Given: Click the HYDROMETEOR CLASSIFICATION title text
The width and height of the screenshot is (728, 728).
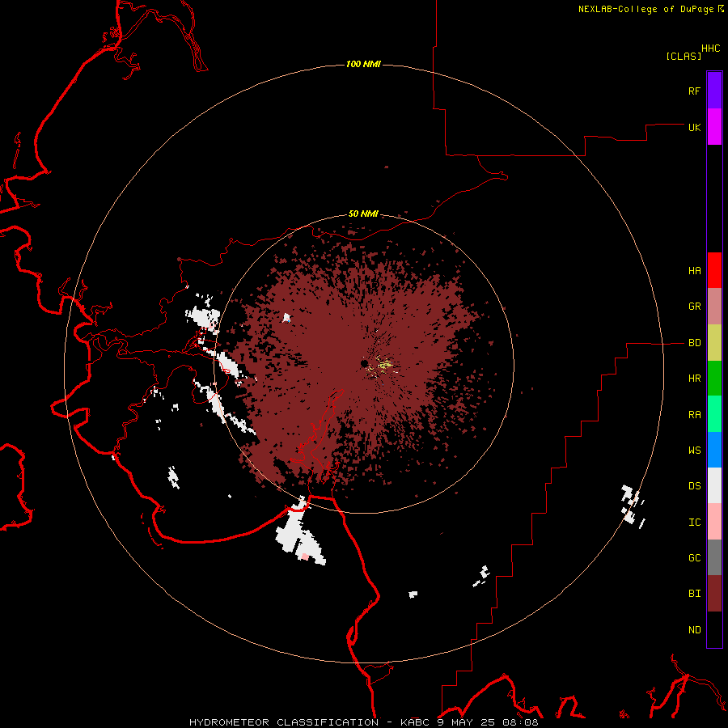Looking at the screenshot, I should click(x=284, y=722).
